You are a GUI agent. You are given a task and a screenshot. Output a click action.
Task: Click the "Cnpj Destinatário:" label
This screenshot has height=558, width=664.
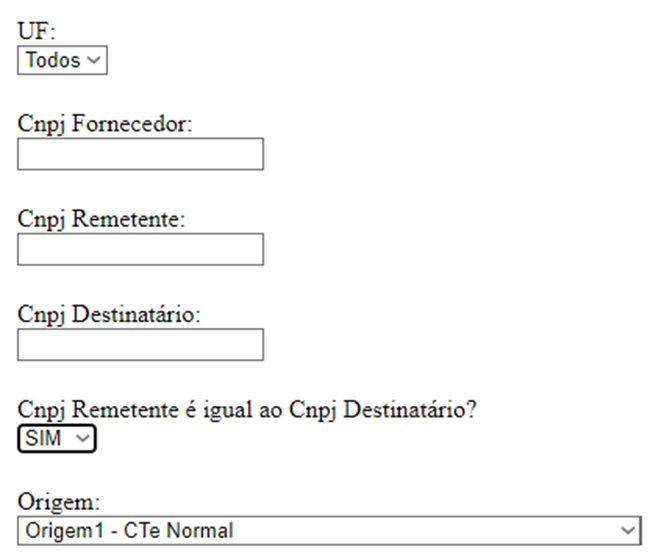(x=109, y=314)
